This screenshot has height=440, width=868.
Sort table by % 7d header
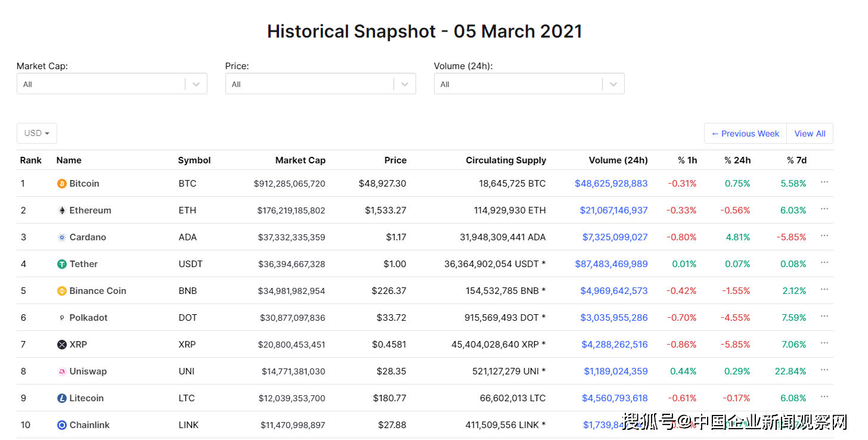tap(796, 160)
